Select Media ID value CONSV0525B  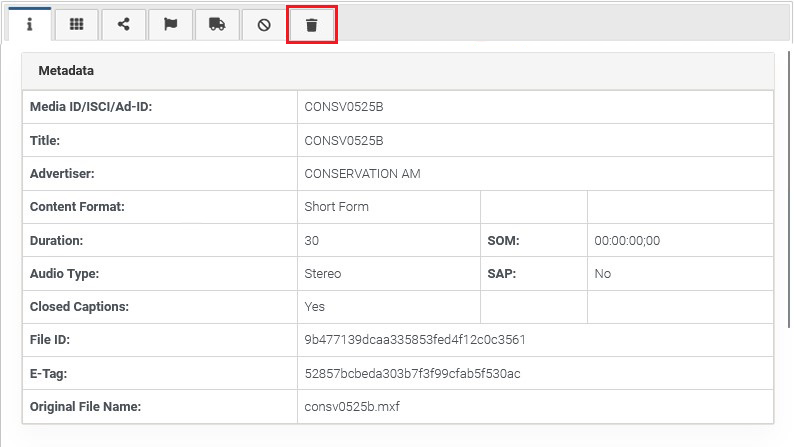(344, 107)
